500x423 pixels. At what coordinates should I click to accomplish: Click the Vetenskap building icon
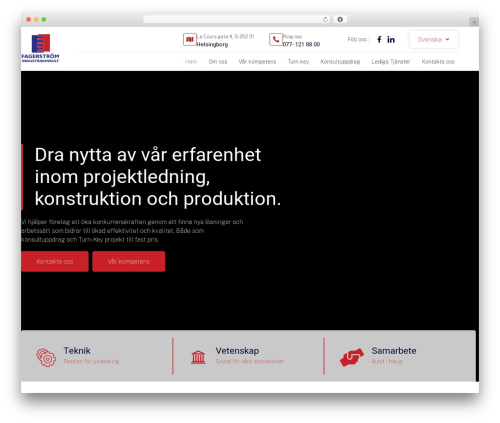pos(198,357)
